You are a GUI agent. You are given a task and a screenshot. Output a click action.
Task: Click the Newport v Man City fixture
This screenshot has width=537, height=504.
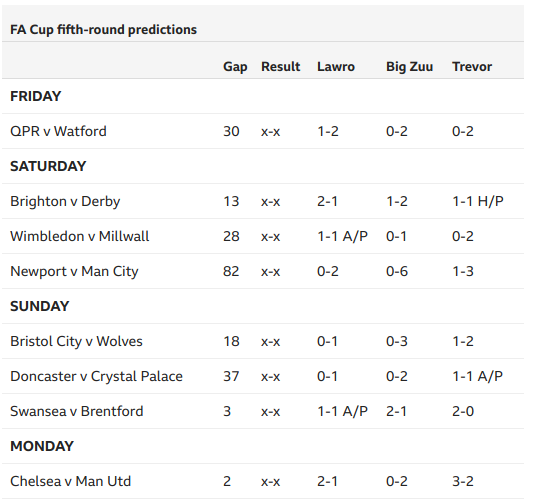pyautogui.click(x=74, y=272)
